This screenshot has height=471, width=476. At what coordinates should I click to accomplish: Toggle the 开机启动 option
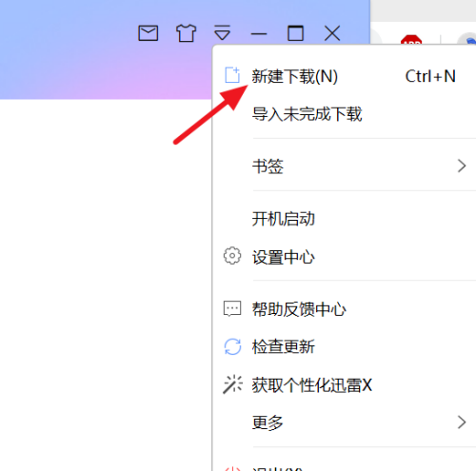[x=345, y=219]
